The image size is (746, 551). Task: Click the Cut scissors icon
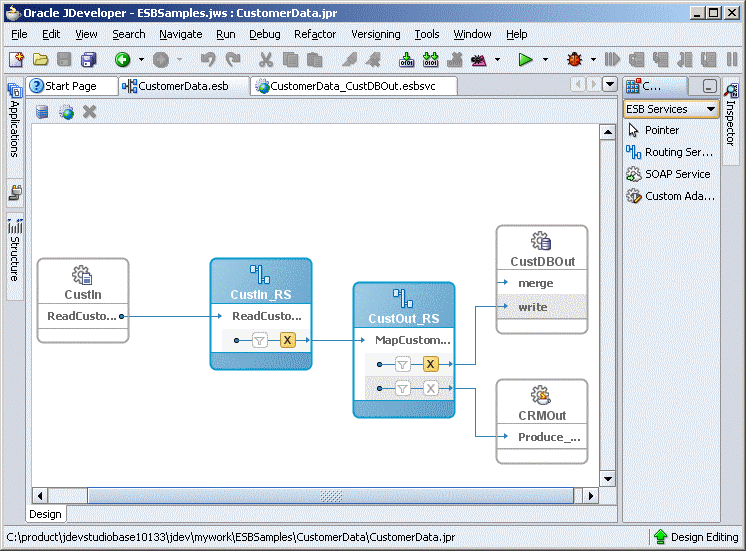tap(266, 59)
